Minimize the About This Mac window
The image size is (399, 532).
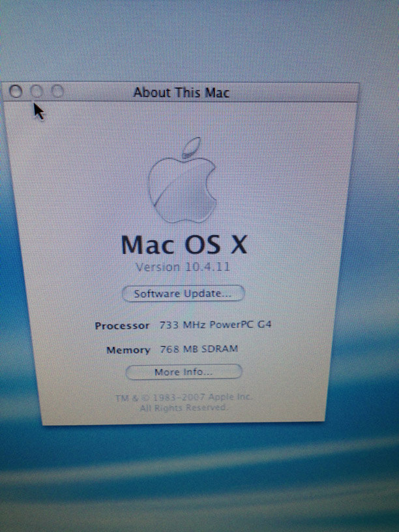(x=37, y=91)
